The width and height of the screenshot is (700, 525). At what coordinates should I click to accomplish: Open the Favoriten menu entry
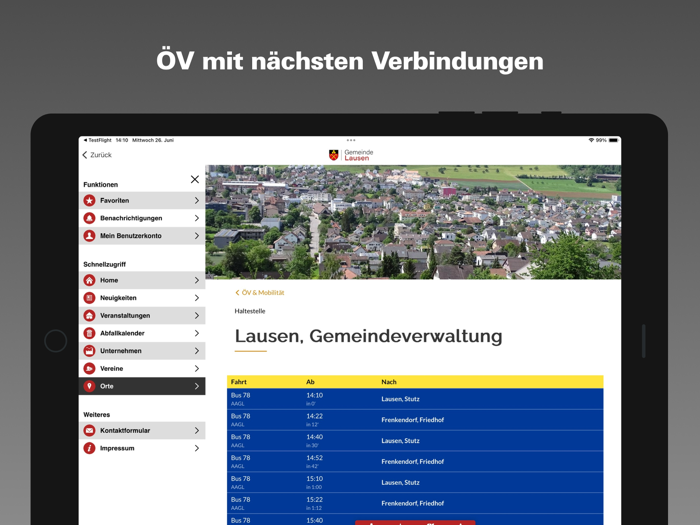[142, 200]
